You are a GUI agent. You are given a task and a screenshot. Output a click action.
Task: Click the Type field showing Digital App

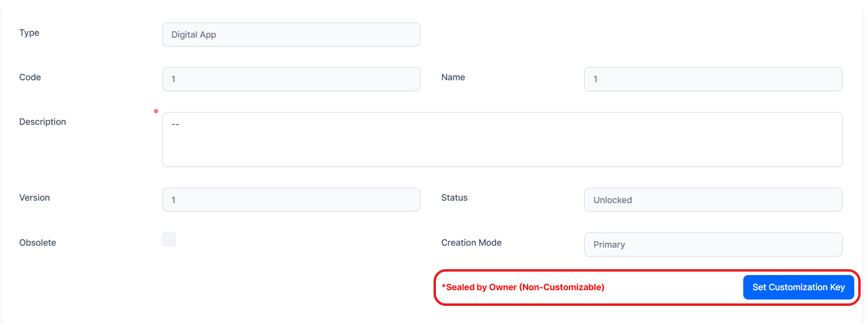[x=291, y=35]
